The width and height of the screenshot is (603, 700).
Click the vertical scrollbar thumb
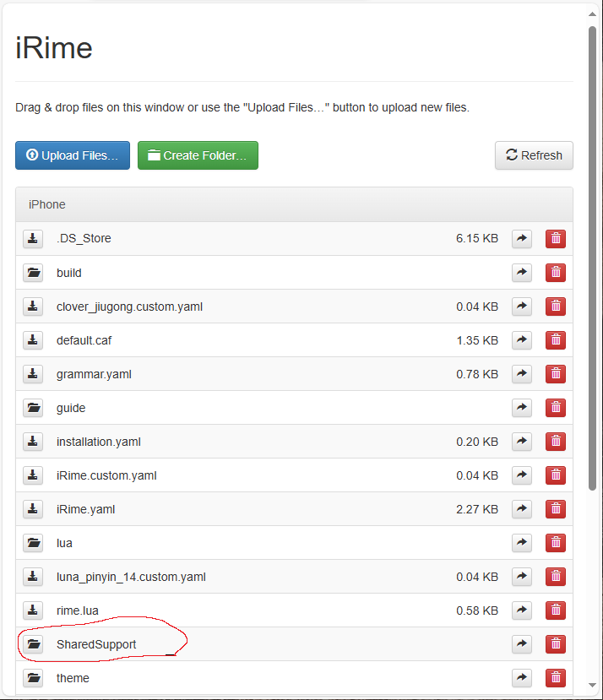[592, 258]
